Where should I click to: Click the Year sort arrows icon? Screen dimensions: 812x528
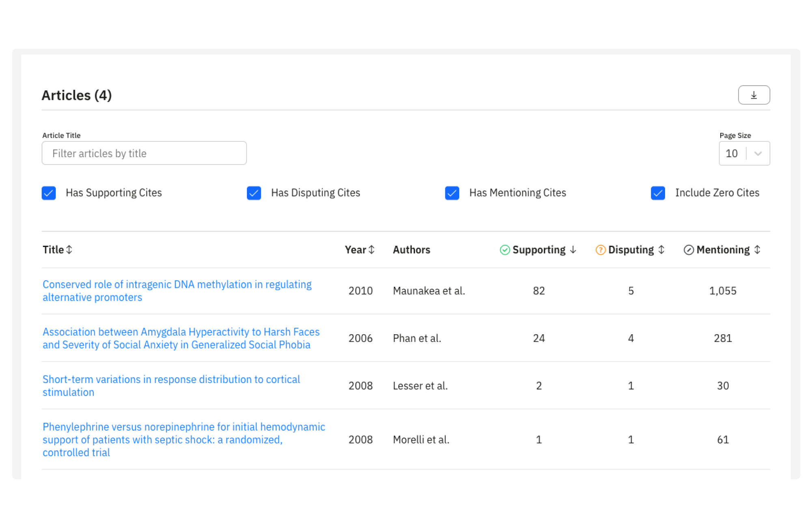pos(371,250)
